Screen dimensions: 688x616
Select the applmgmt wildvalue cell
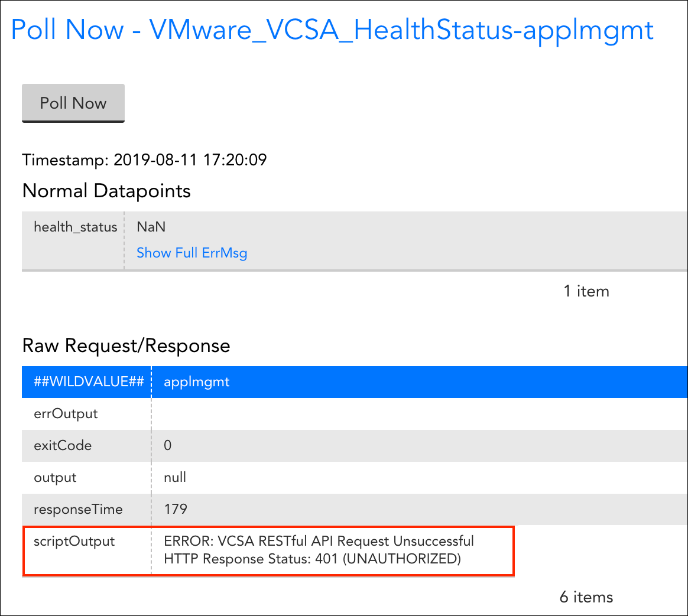[197, 382]
